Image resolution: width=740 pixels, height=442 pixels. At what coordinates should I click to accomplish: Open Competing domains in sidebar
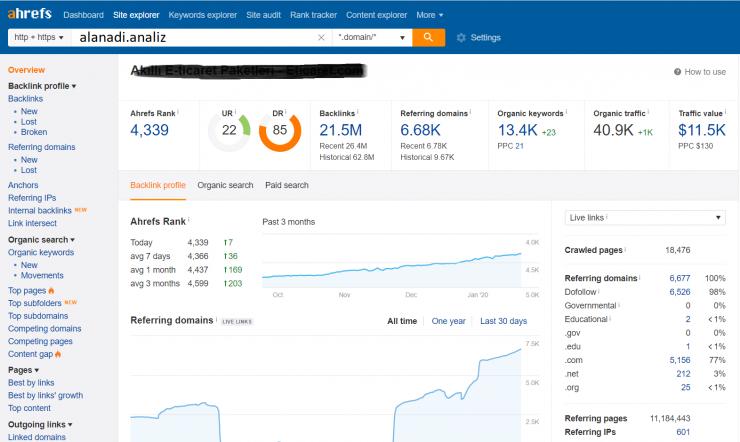(x=44, y=329)
